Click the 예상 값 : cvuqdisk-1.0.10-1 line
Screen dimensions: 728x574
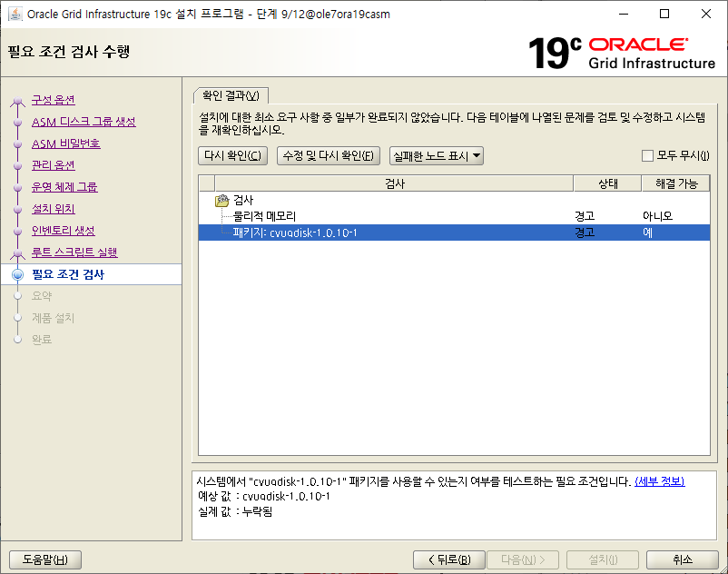click(x=264, y=497)
